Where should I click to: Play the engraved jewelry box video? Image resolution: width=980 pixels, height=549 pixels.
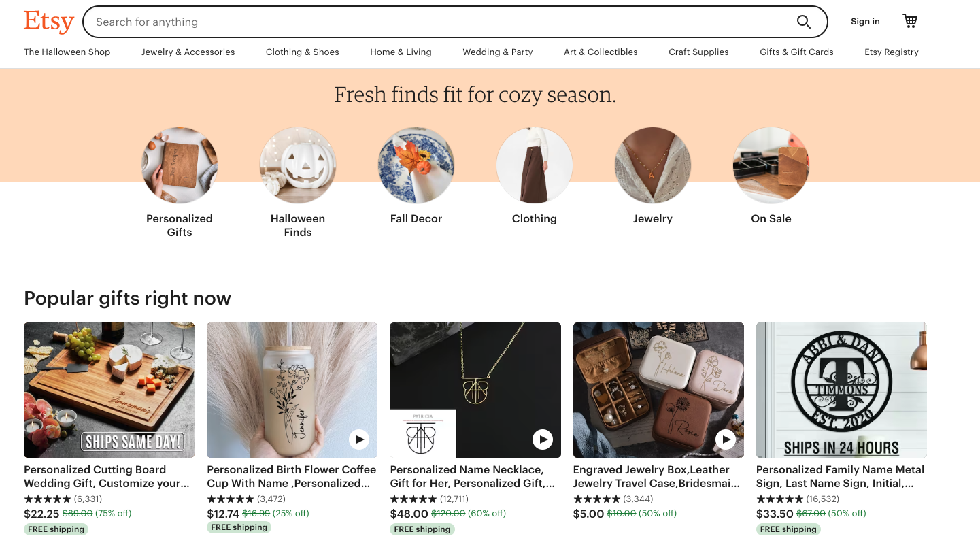pyautogui.click(x=725, y=439)
